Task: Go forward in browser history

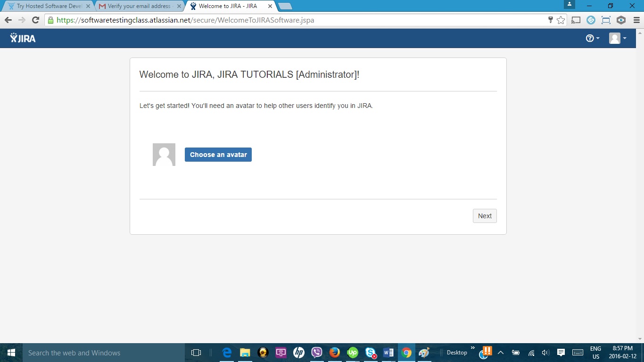Action: pos(22,20)
